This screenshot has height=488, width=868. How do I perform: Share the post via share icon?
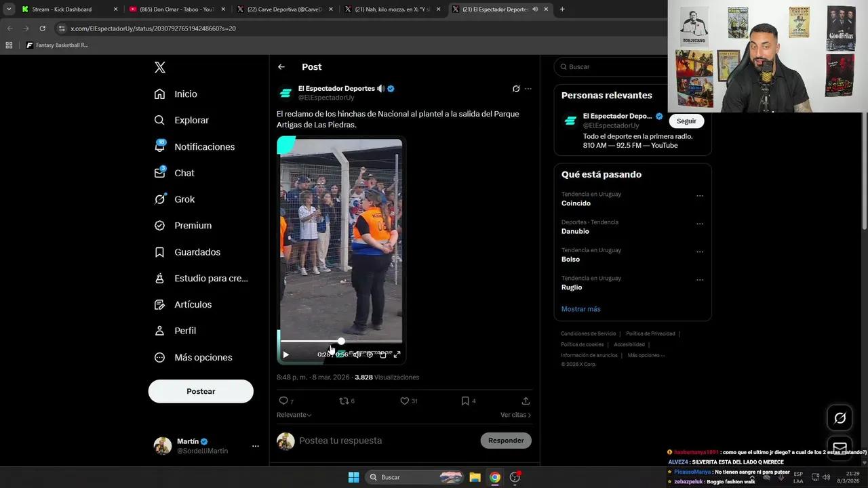point(526,401)
